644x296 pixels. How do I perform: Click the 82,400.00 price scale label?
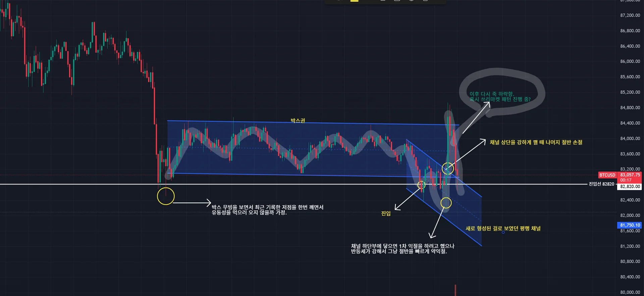click(630, 200)
